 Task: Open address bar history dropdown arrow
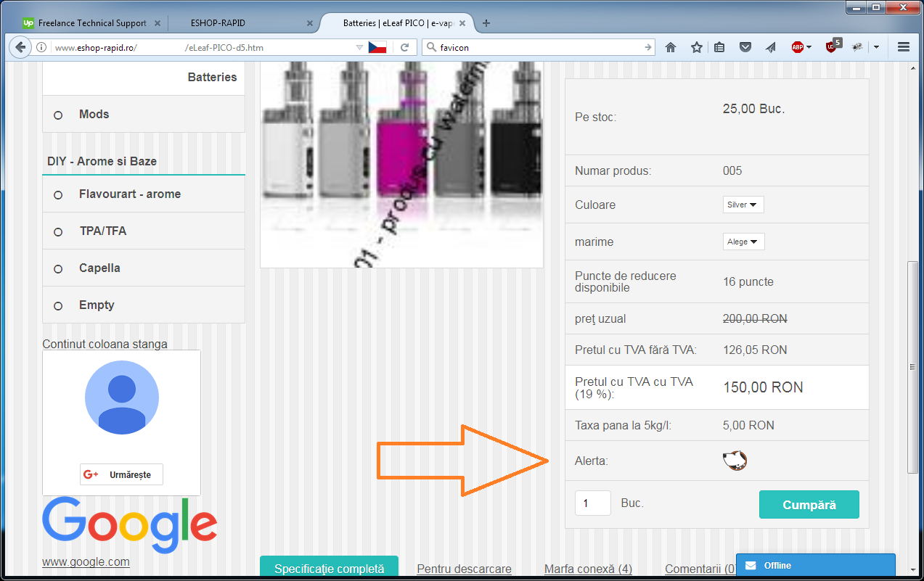[x=359, y=47]
